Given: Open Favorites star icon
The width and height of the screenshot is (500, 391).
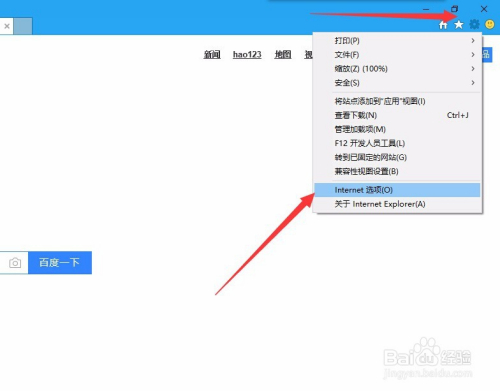Looking at the screenshot, I should (x=459, y=24).
